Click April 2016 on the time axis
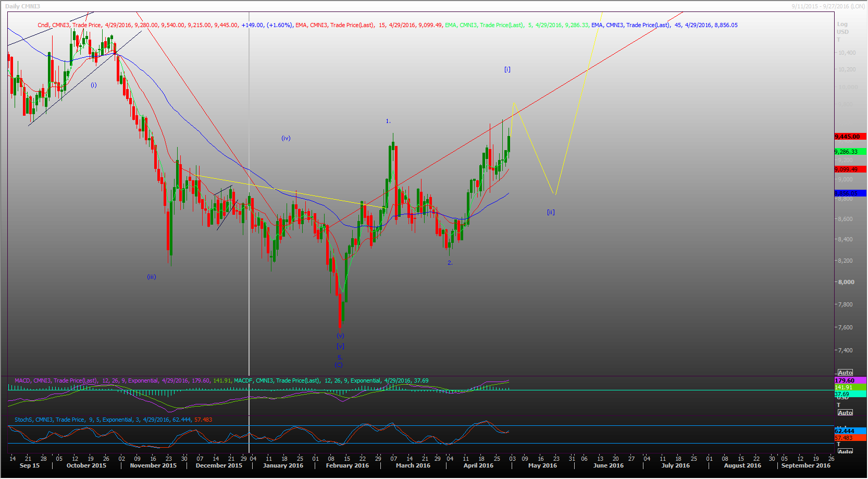The width and height of the screenshot is (868, 479). pos(478,465)
